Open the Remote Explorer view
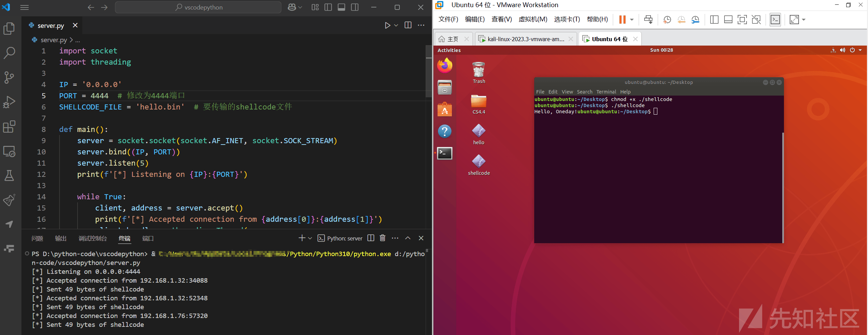 click(x=9, y=151)
